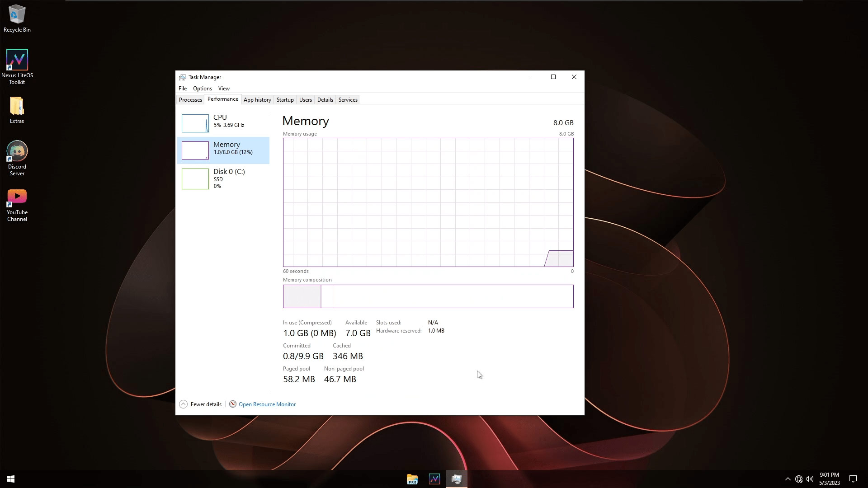The image size is (868, 488).
Task: Select the CPU performance graph thumbnail
Action: point(195,123)
